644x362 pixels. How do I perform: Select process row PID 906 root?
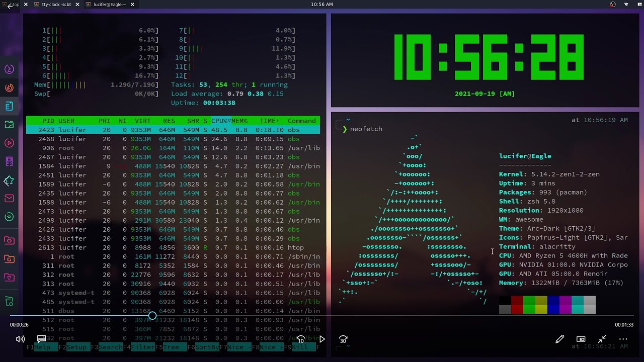[x=173, y=148]
